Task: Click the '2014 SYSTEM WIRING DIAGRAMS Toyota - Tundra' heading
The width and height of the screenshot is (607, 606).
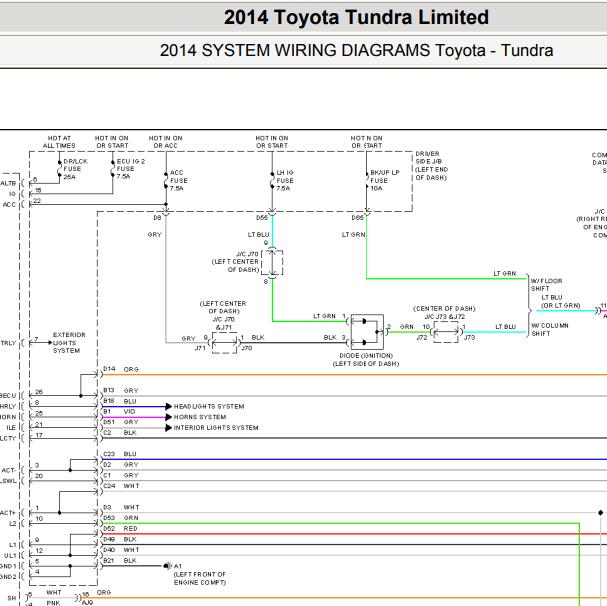Action: point(356,51)
